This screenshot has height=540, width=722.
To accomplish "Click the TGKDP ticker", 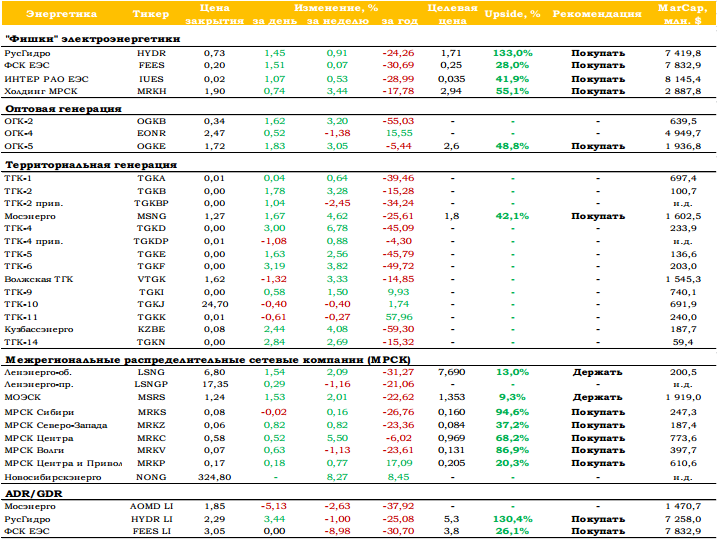I will tap(151, 241).
